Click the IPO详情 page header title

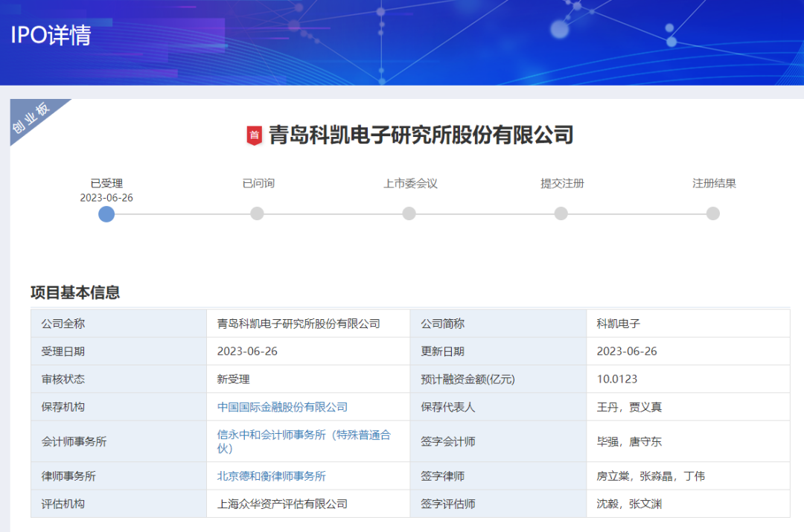click(51, 35)
